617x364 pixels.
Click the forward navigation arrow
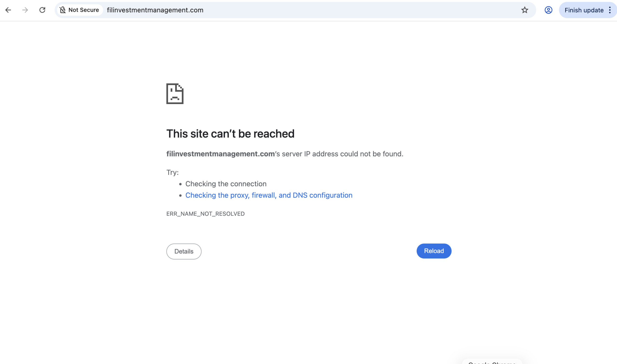(25, 10)
